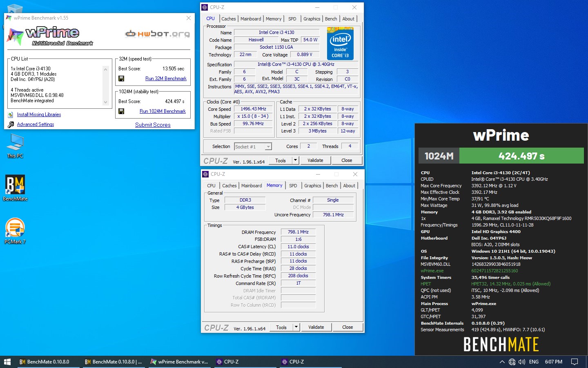Click Tools button in upper CPU-Z
Screen dimensions: 588x368
(x=281, y=160)
